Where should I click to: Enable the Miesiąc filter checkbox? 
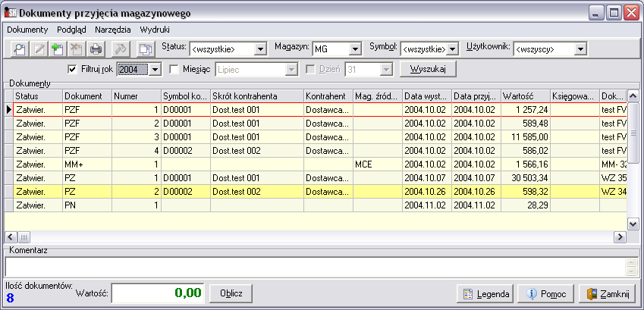[x=174, y=69]
